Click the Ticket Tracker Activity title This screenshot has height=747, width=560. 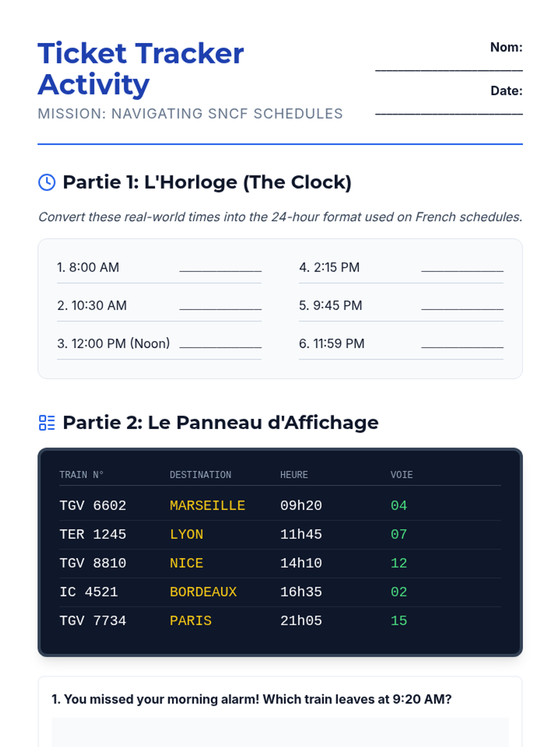point(140,68)
